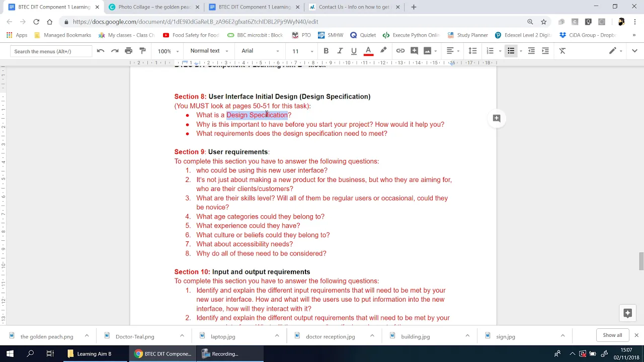Bookmark this page with the star
This screenshot has width=644, height=362.
click(544, 22)
